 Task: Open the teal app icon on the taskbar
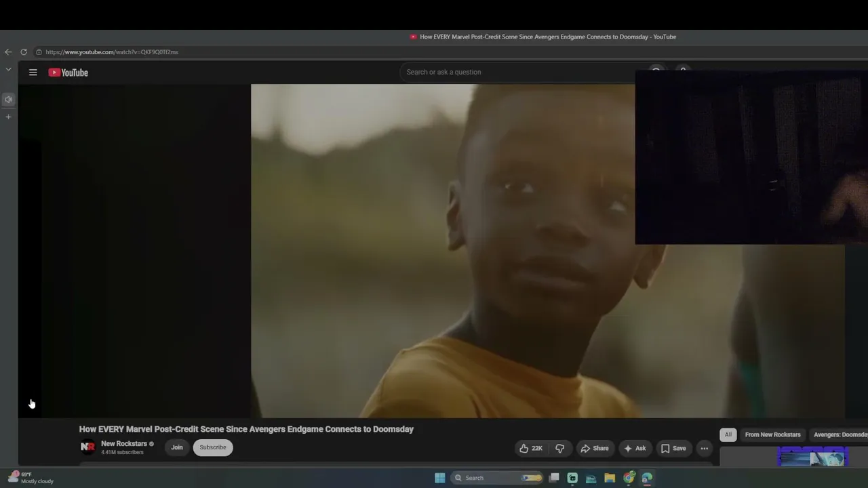pyautogui.click(x=572, y=478)
